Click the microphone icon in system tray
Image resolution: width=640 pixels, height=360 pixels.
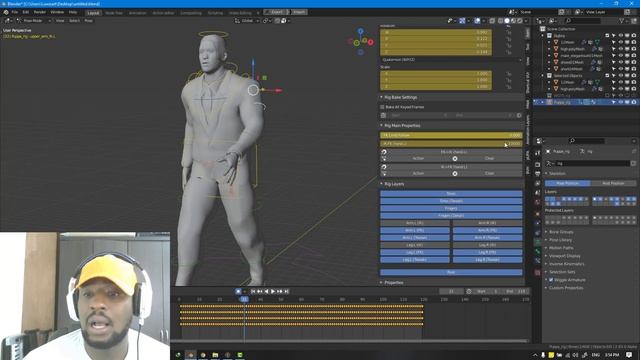[543, 355]
